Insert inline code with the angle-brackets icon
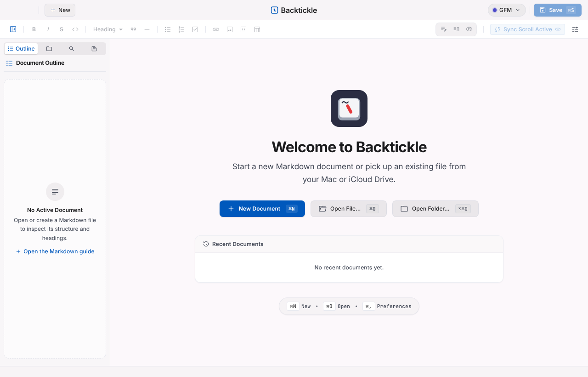Viewport: 588px width, 377px height. click(x=75, y=29)
